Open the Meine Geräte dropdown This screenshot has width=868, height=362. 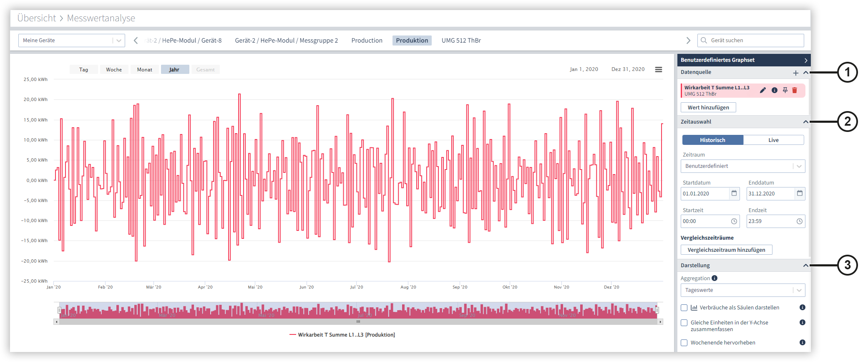coord(72,41)
